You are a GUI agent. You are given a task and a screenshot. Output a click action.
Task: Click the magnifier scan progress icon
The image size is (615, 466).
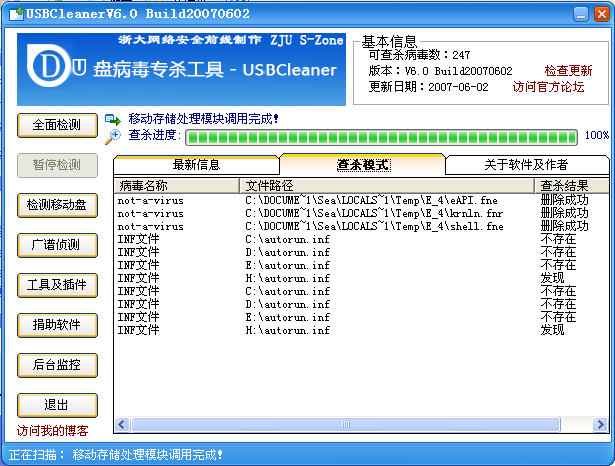[113, 137]
